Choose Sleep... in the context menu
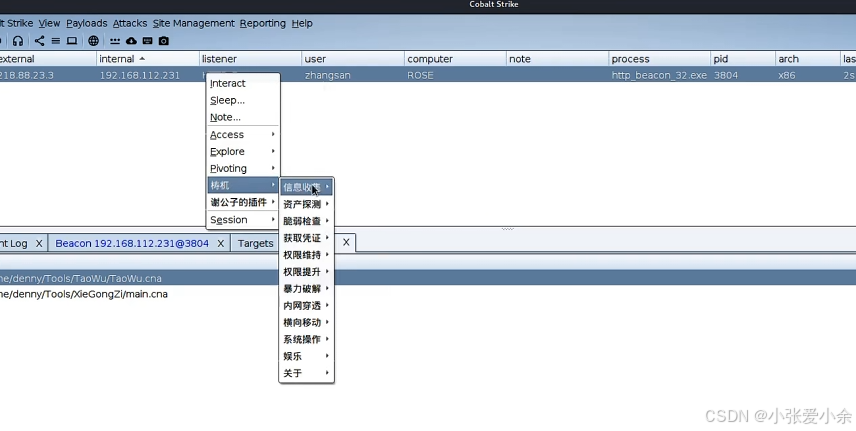This screenshot has width=856, height=431. [243, 100]
